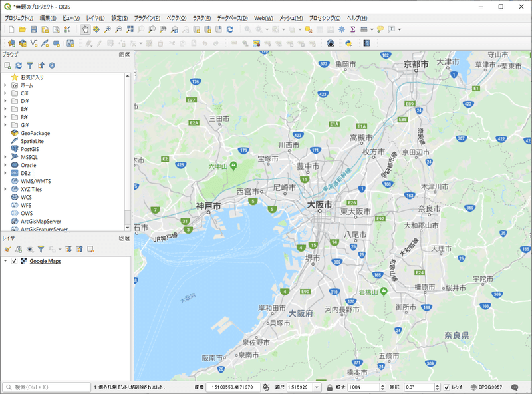Screen dimensions: 532x394
Task: Toggle visibility of the Google Maps layer
Action: pyautogui.click(x=14, y=261)
